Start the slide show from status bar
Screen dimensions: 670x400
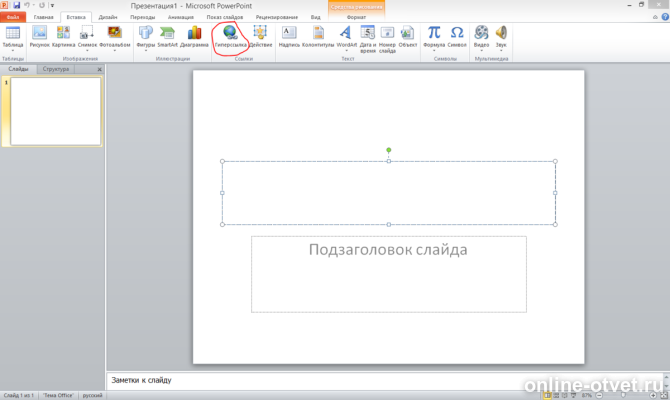pos(573,395)
